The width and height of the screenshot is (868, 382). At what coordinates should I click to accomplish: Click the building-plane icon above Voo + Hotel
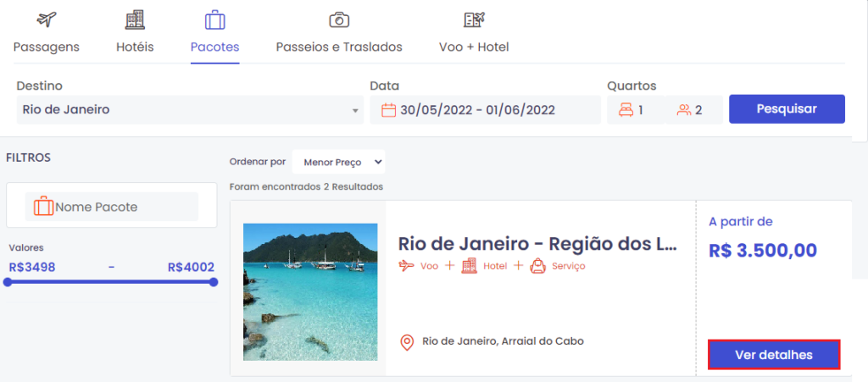pyautogui.click(x=474, y=19)
